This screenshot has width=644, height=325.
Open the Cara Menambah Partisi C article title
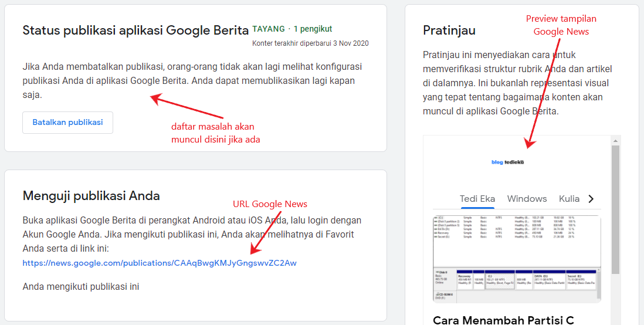point(503,320)
